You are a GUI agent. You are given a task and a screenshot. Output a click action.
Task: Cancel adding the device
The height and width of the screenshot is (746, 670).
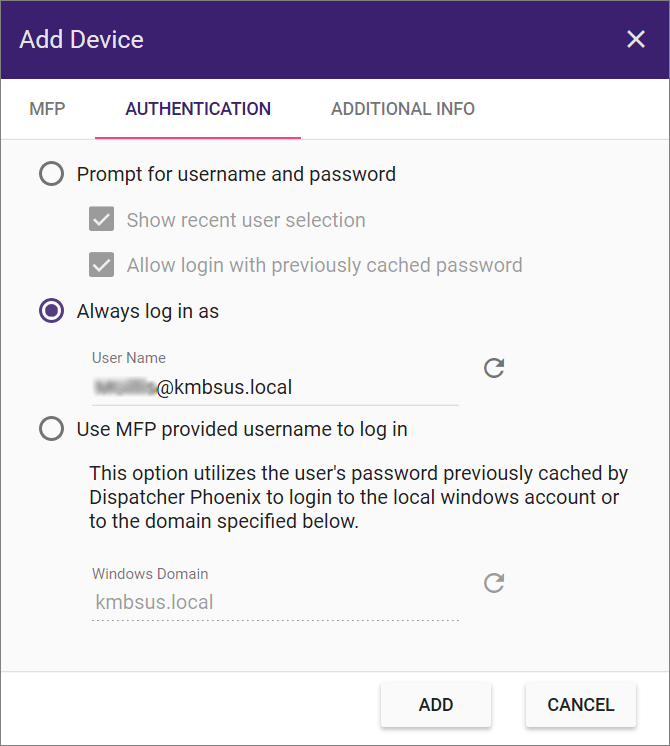[580, 705]
